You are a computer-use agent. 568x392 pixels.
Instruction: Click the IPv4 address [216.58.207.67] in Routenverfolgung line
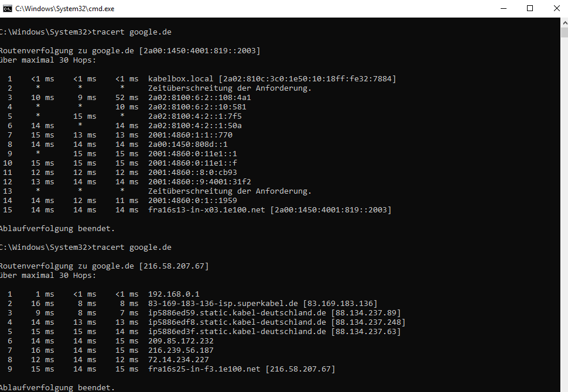(x=173, y=266)
